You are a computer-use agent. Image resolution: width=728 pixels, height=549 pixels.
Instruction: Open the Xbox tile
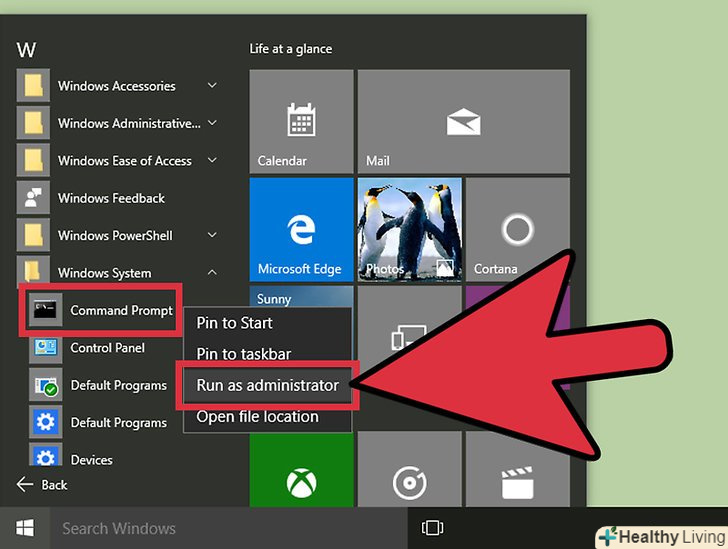[301, 469]
